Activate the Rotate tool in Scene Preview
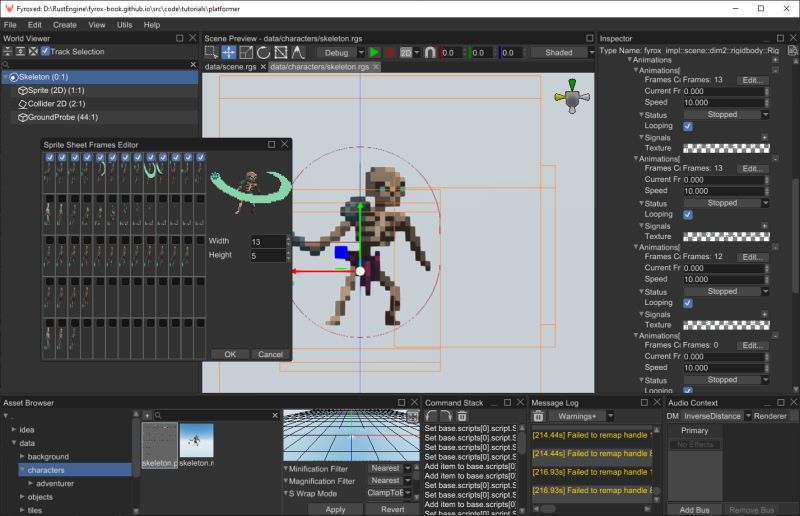Viewport: 800px width, 516px height. [x=263, y=52]
